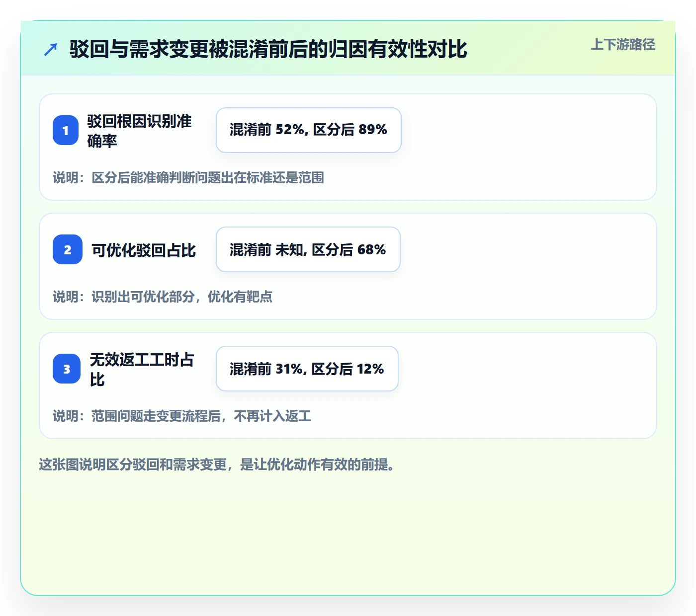The height and width of the screenshot is (616, 696).
Task: Click the 可优化驳回占比 label
Action: [x=144, y=250]
